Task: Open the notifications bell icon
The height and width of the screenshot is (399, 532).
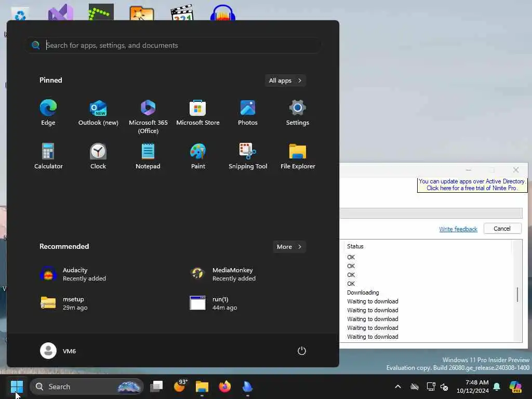Action: tap(497, 387)
